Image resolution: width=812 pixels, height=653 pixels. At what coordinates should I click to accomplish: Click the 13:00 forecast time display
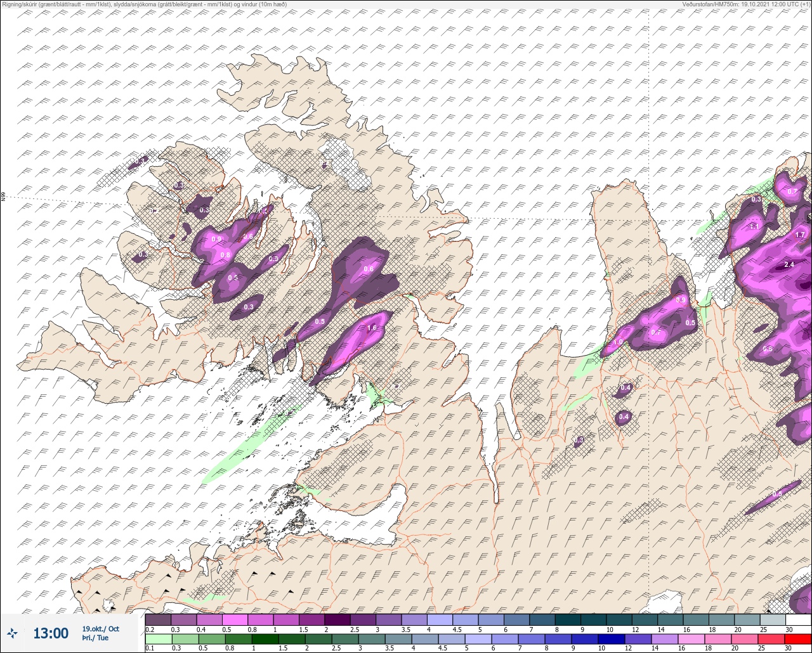click(x=51, y=633)
